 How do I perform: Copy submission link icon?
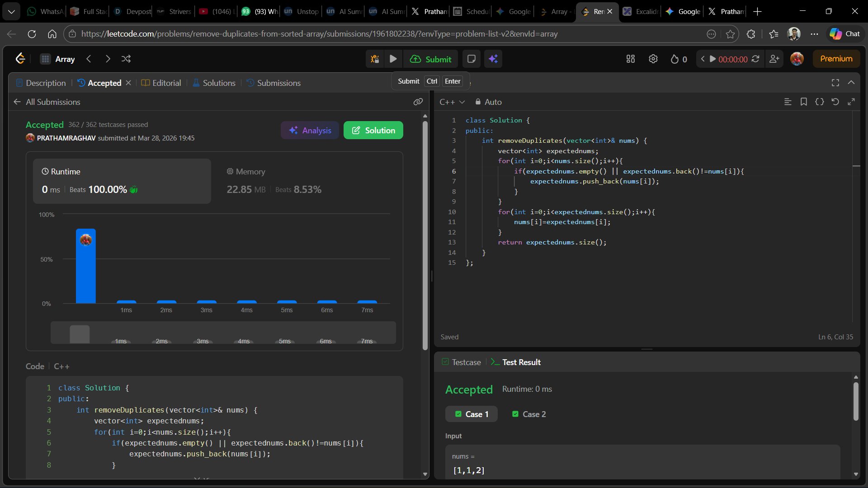pyautogui.click(x=418, y=102)
